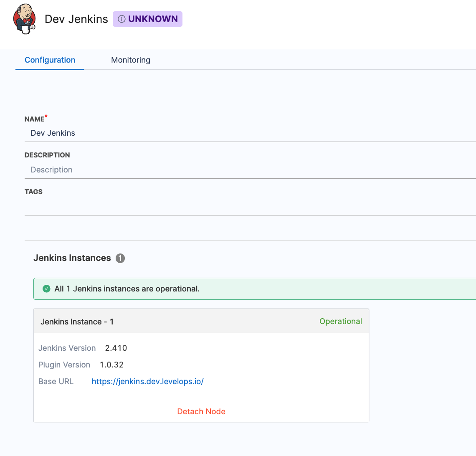The width and height of the screenshot is (476, 456).
Task: Click the NAME field label
Action: 35,119
